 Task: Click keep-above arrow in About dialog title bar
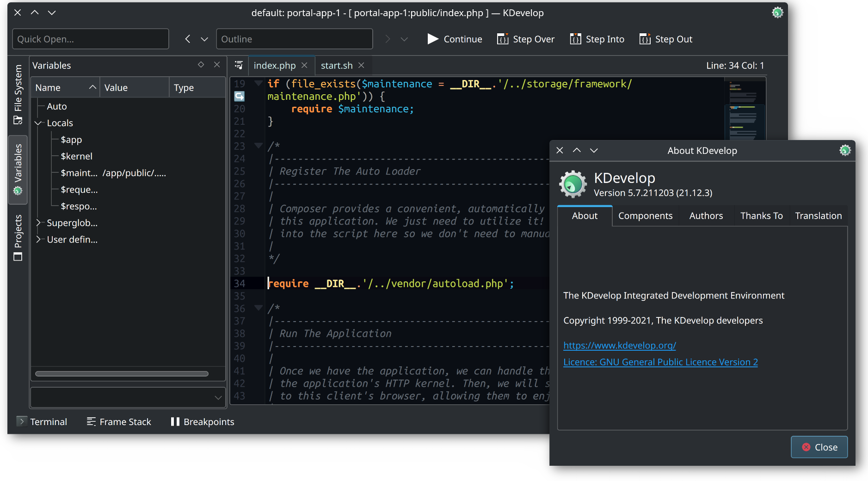click(577, 150)
